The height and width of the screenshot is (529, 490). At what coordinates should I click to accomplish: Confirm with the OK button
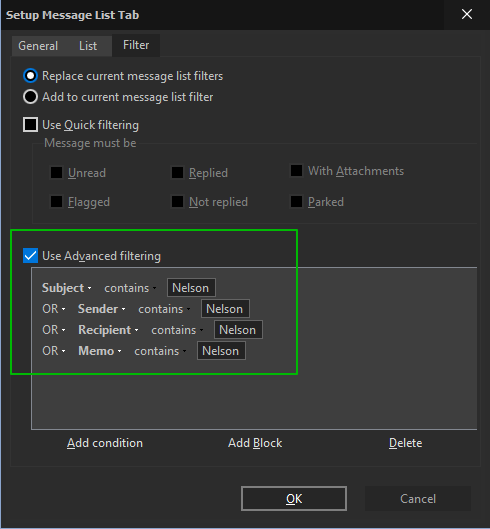click(x=294, y=499)
